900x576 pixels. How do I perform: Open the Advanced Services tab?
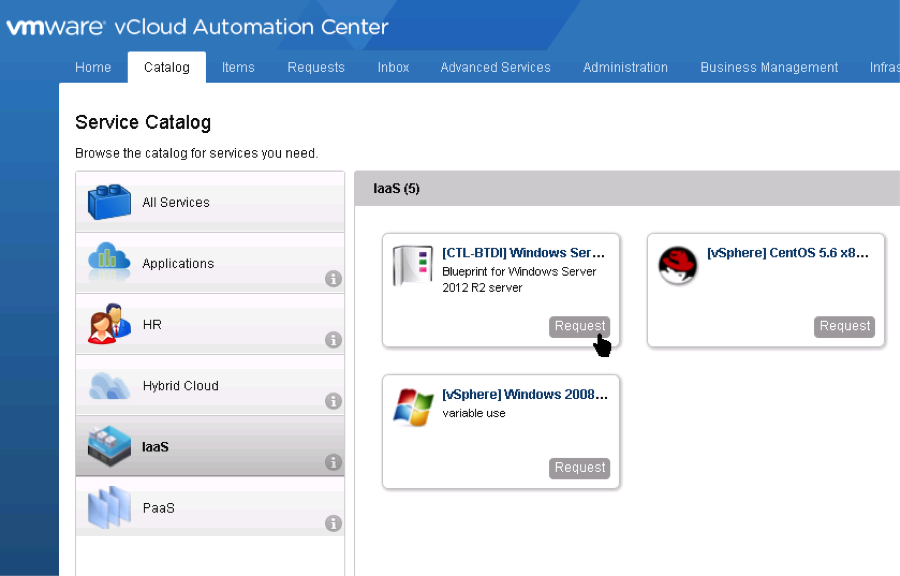(495, 67)
